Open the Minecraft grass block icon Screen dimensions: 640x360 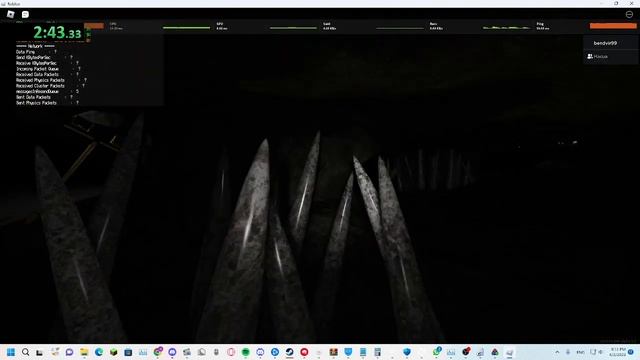[113, 352]
